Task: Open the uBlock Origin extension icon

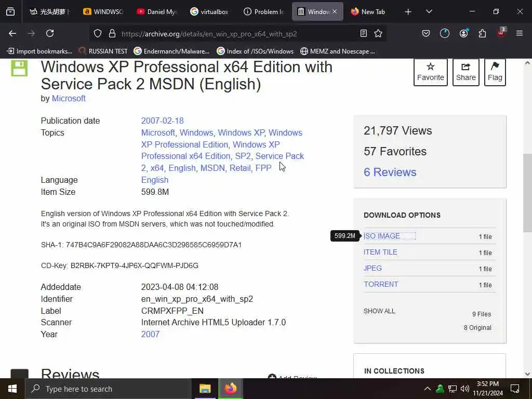Action: 501,33
